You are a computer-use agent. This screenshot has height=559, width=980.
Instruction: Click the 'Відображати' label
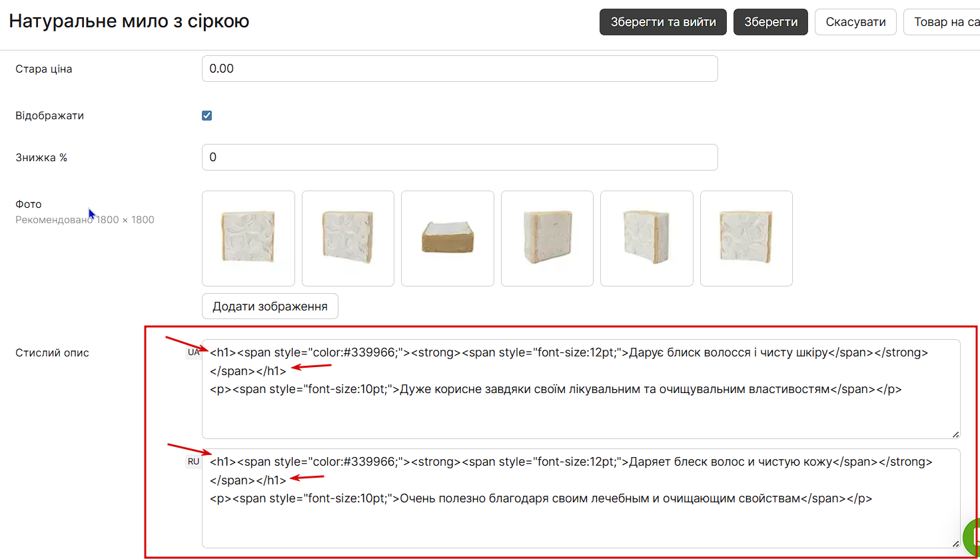(50, 116)
